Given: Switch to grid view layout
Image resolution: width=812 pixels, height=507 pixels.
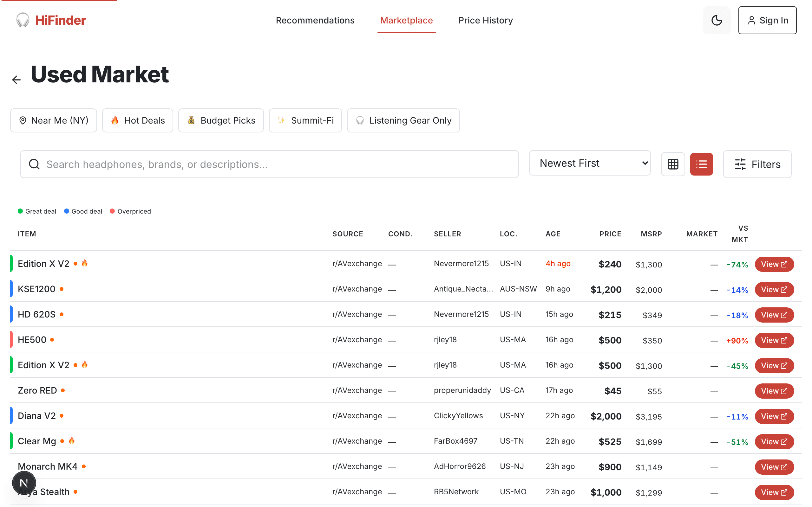Looking at the screenshot, I should point(673,164).
